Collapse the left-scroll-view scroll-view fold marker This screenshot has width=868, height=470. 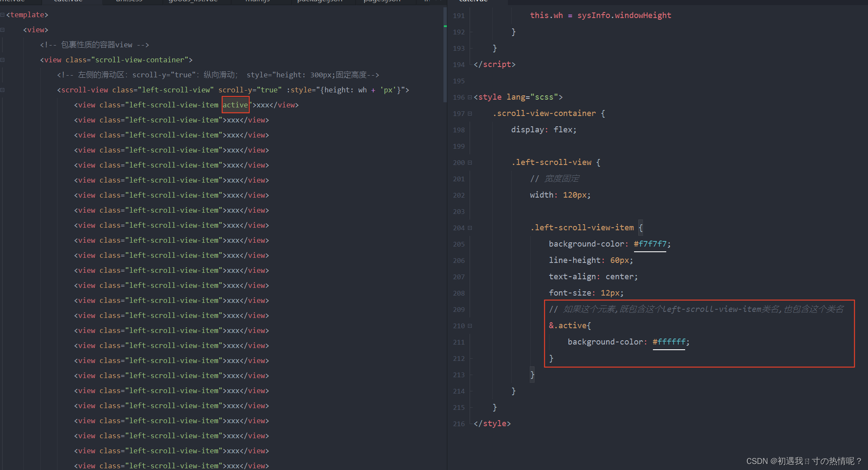pyautogui.click(x=3, y=90)
